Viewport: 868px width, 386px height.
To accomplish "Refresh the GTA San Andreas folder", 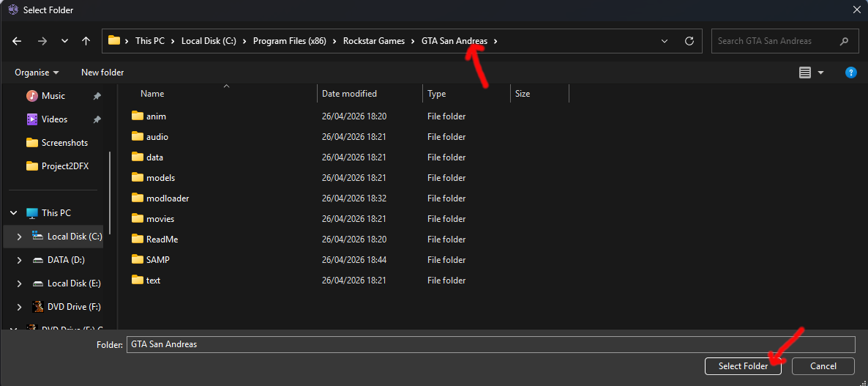I will tap(689, 41).
